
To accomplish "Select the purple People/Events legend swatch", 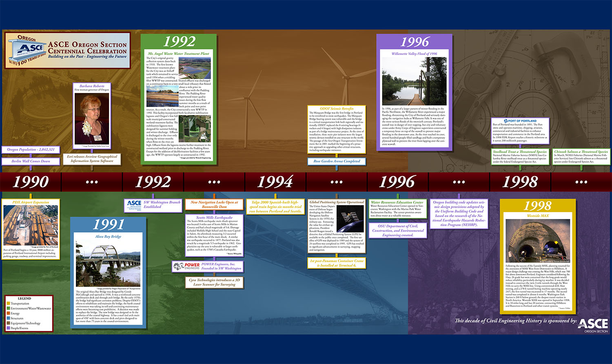I will pos(8,328).
